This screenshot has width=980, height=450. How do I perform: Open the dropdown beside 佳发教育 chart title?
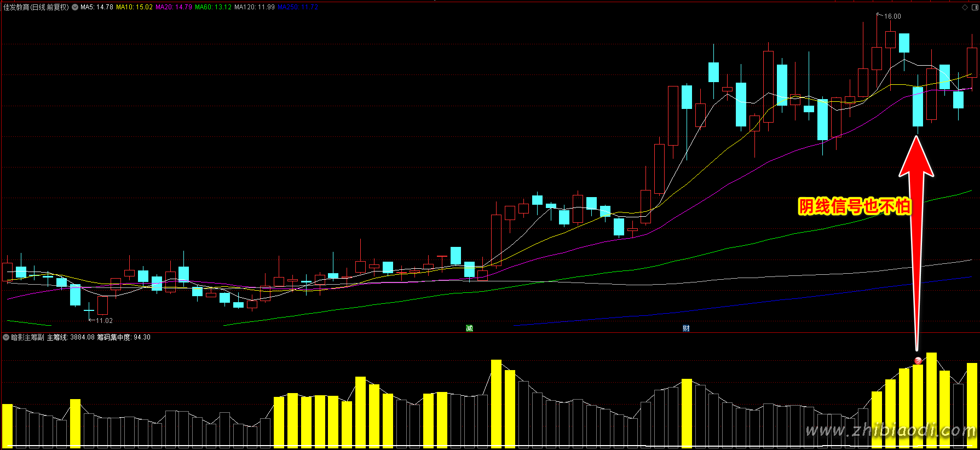tap(75, 7)
